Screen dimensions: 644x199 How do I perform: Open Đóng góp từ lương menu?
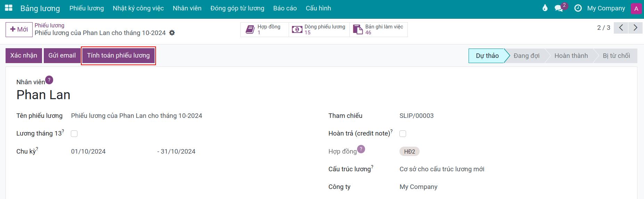click(x=237, y=8)
